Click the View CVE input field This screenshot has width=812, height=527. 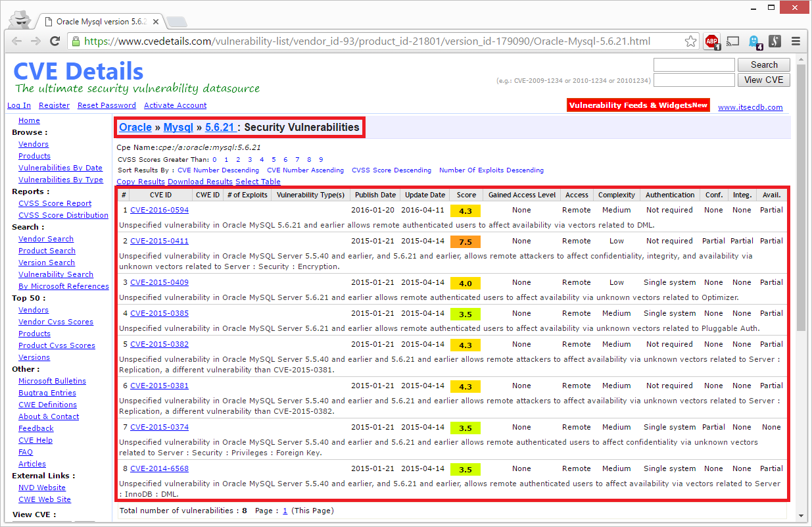[694, 80]
